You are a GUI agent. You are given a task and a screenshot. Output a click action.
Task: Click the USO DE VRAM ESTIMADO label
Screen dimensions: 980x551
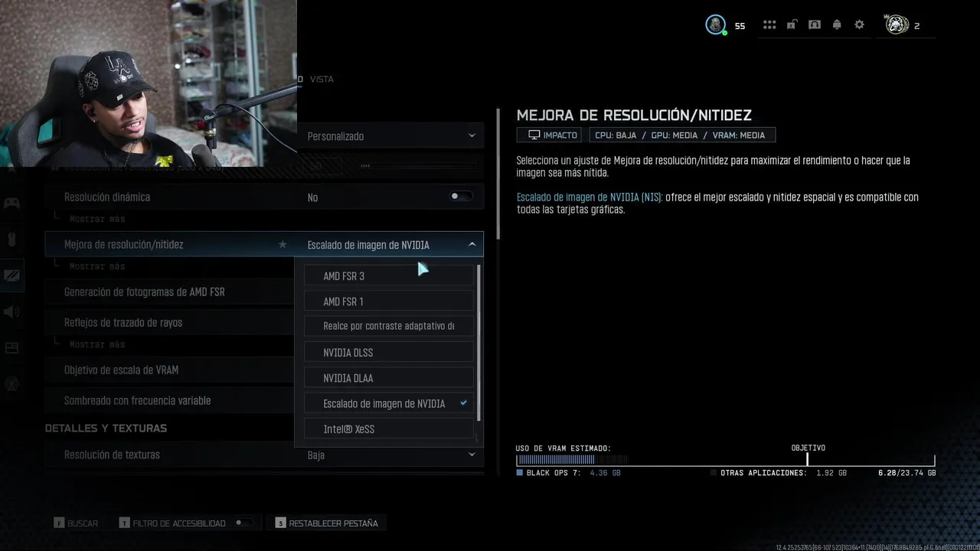(x=563, y=448)
